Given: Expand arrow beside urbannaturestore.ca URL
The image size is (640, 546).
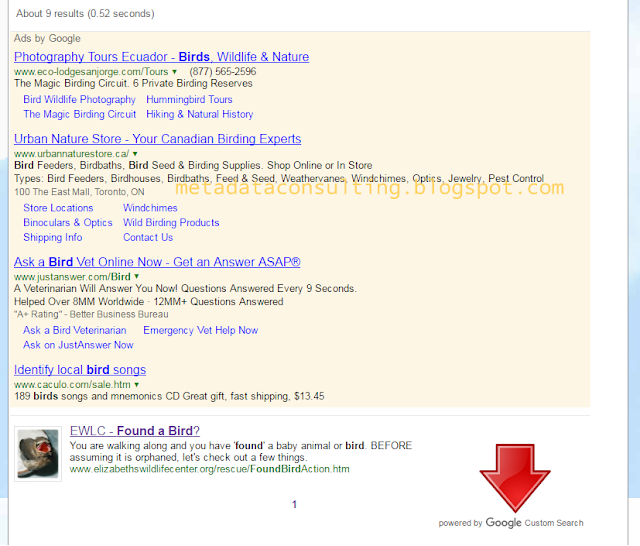Looking at the screenshot, I should click(135, 154).
